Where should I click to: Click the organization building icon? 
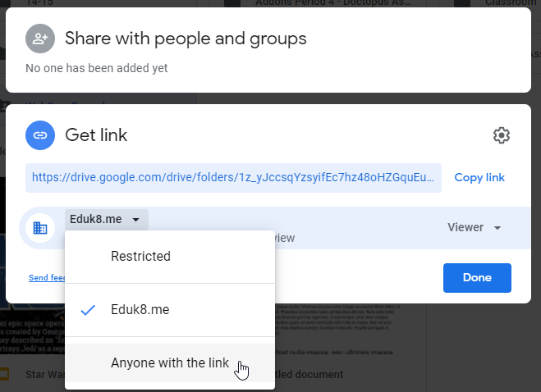[40, 228]
